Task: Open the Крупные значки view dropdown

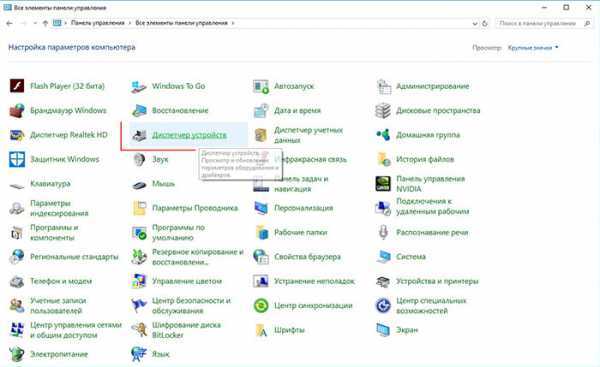Action: [533, 48]
